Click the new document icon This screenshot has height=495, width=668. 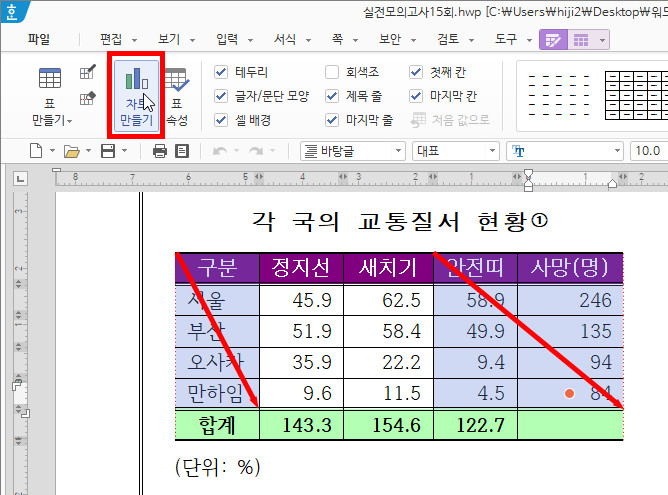click(x=36, y=151)
